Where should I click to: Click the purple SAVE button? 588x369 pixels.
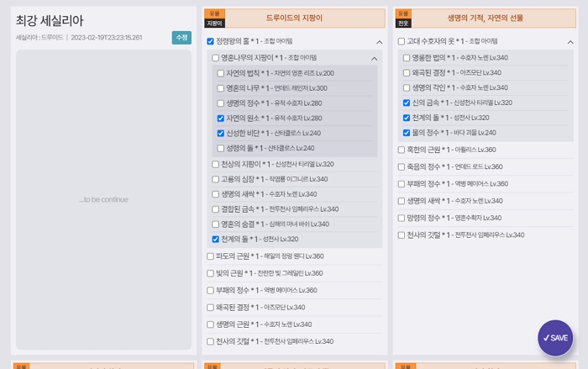[x=555, y=338]
